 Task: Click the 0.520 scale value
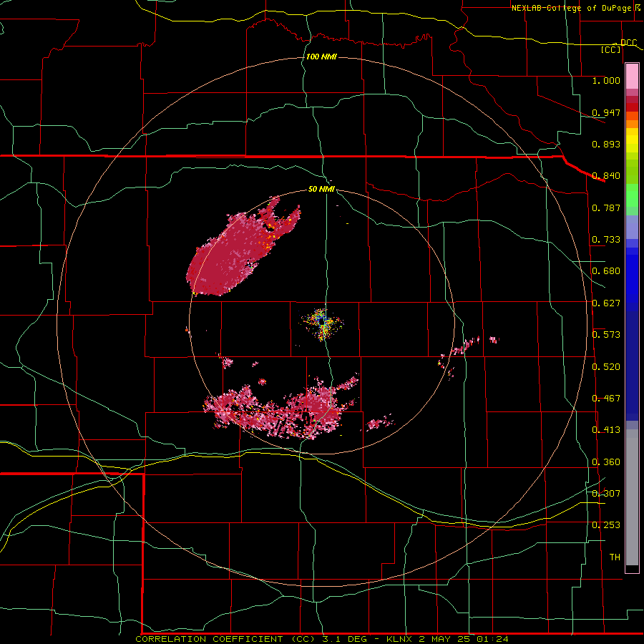pyautogui.click(x=606, y=366)
